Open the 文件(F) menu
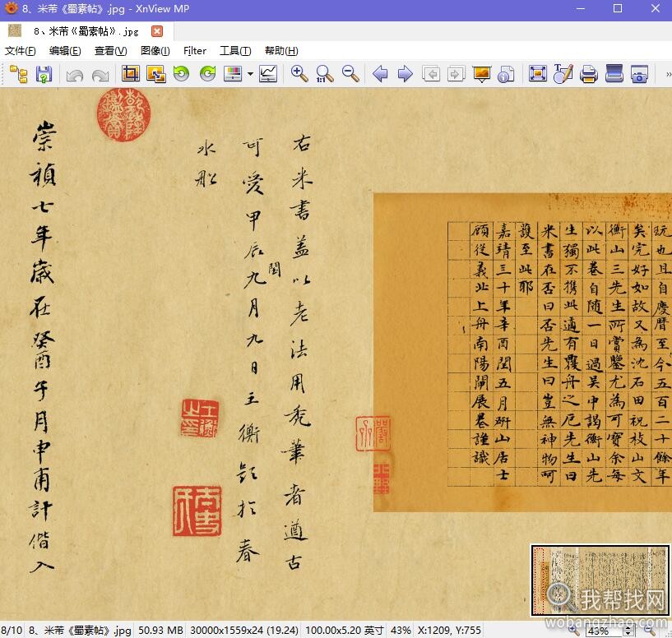 (20, 51)
